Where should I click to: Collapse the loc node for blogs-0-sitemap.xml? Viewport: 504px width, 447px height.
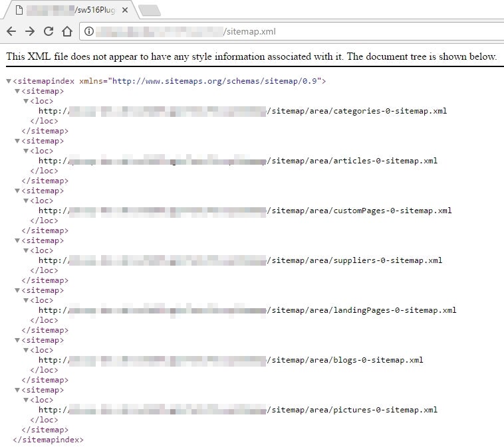(x=26, y=350)
